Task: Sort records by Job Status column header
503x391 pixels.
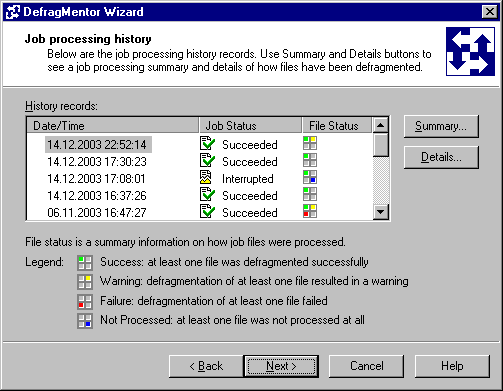Action: pyautogui.click(x=250, y=126)
